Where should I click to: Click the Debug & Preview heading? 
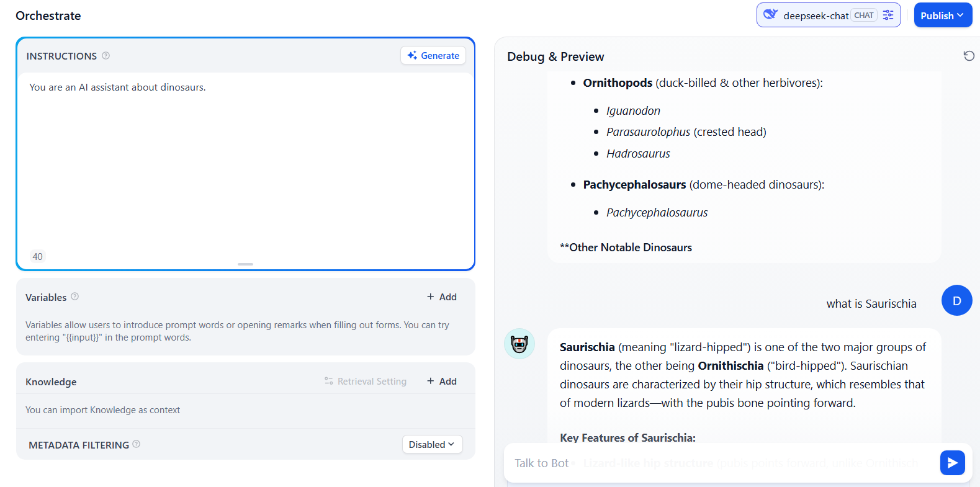pyautogui.click(x=555, y=56)
